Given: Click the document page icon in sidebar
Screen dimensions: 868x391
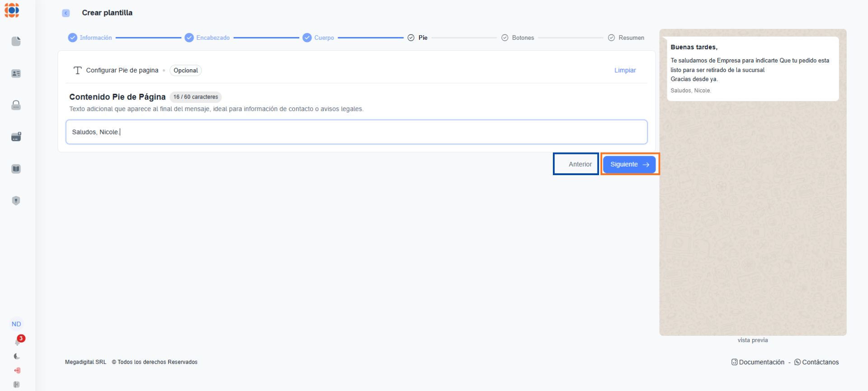Looking at the screenshot, I should tap(16, 41).
